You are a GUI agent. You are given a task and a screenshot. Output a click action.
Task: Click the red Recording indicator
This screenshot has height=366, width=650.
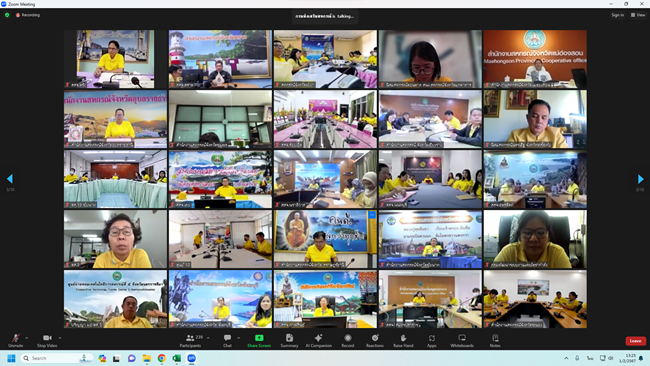28,15
